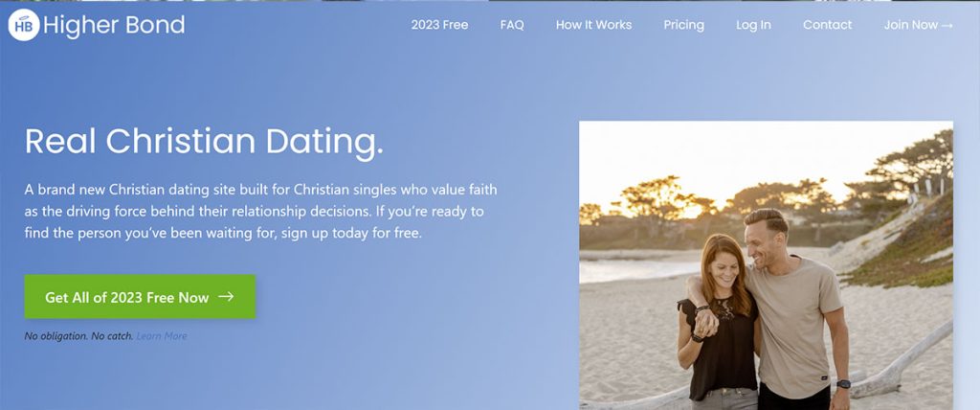
Task: Open the Pricing page
Action: point(683,25)
